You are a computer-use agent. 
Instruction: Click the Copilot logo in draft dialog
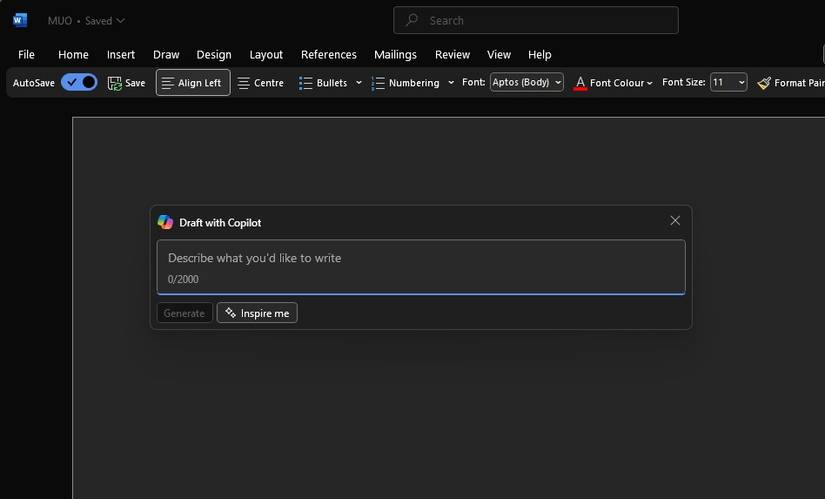(x=165, y=222)
